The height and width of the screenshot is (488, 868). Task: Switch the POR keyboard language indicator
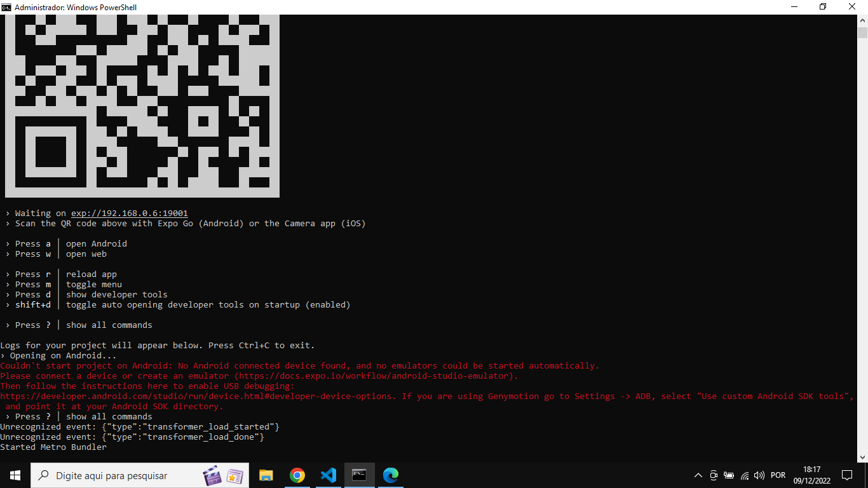[x=778, y=475]
